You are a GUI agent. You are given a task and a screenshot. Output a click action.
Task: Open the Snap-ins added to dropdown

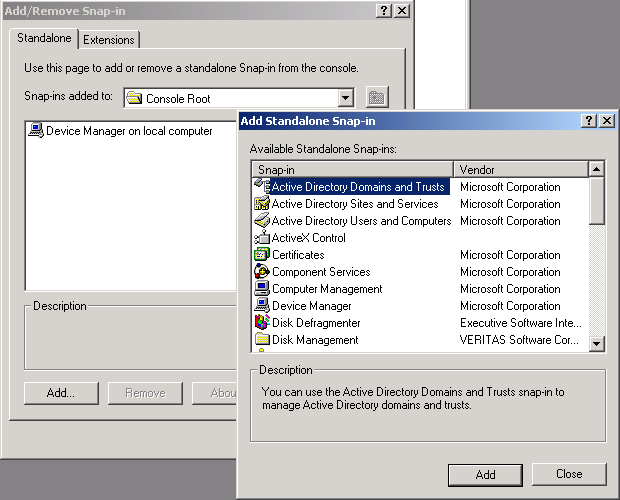click(x=346, y=98)
